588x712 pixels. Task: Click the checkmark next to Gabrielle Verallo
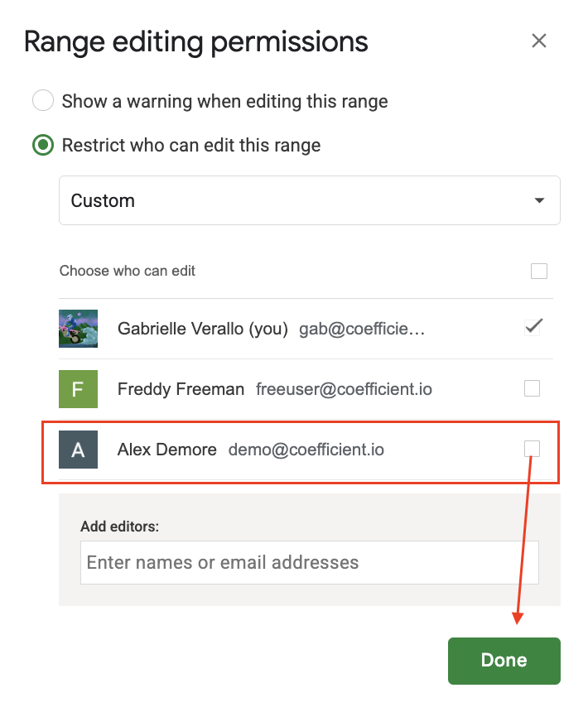click(x=533, y=327)
